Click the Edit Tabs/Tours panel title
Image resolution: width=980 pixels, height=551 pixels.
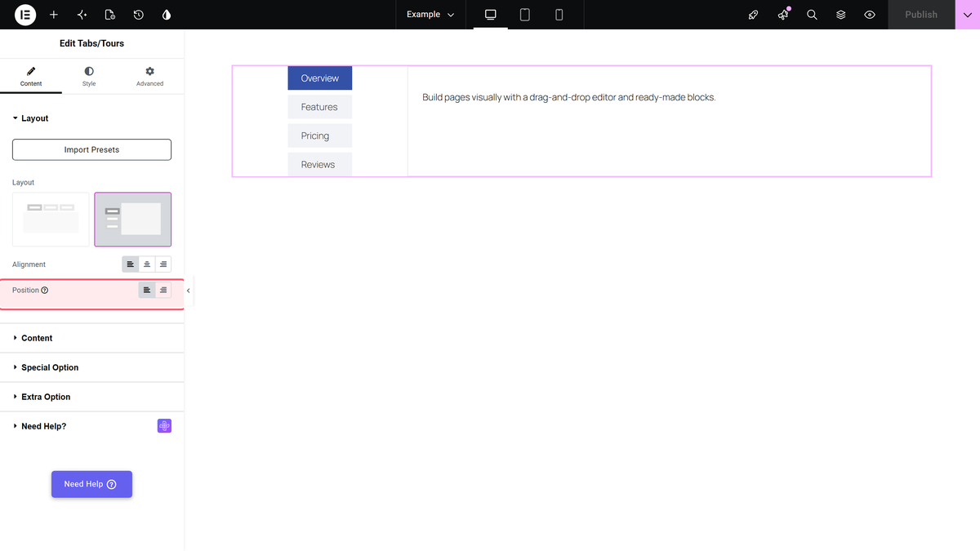pyautogui.click(x=91, y=43)
